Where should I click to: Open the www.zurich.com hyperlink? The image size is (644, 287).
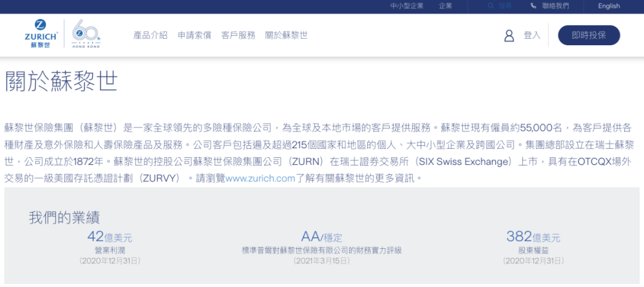260,178
